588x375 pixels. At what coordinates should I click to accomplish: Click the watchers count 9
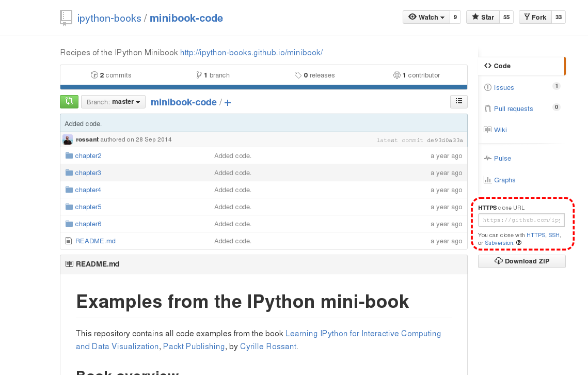455,17
